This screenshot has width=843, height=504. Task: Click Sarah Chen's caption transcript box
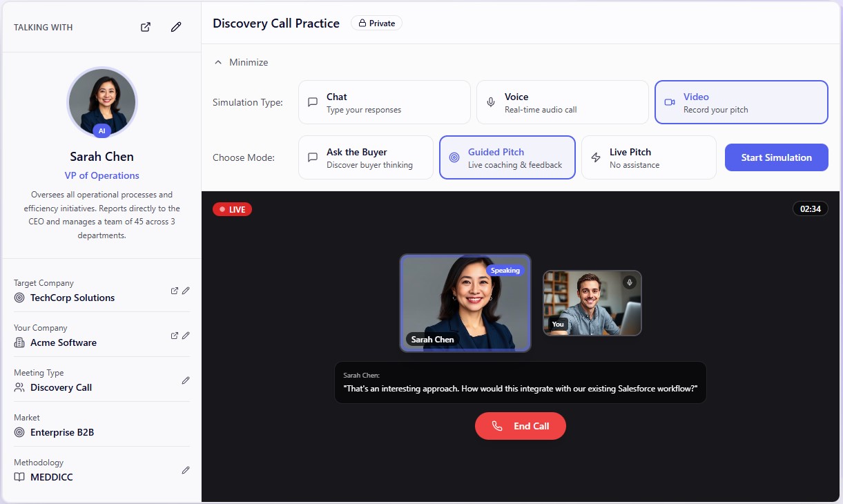[x=521, y=382]
